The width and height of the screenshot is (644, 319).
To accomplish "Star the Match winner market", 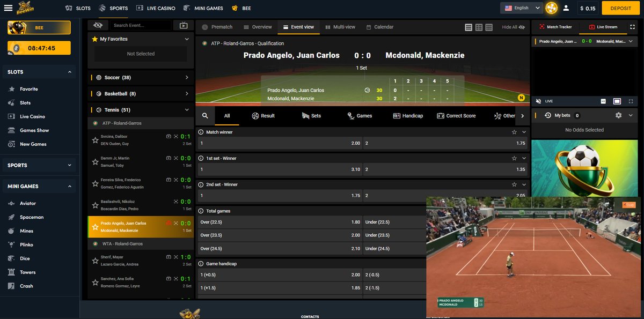I will point(514,132).
